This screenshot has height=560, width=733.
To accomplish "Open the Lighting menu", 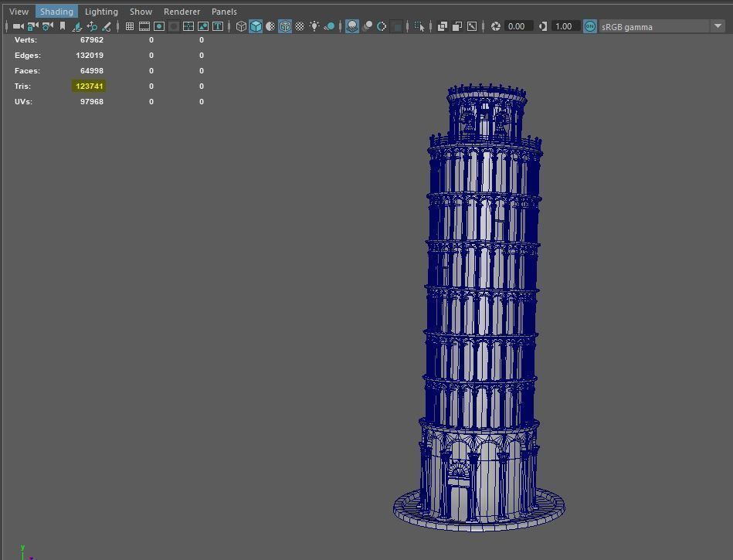I will click(x=101, y=12).
